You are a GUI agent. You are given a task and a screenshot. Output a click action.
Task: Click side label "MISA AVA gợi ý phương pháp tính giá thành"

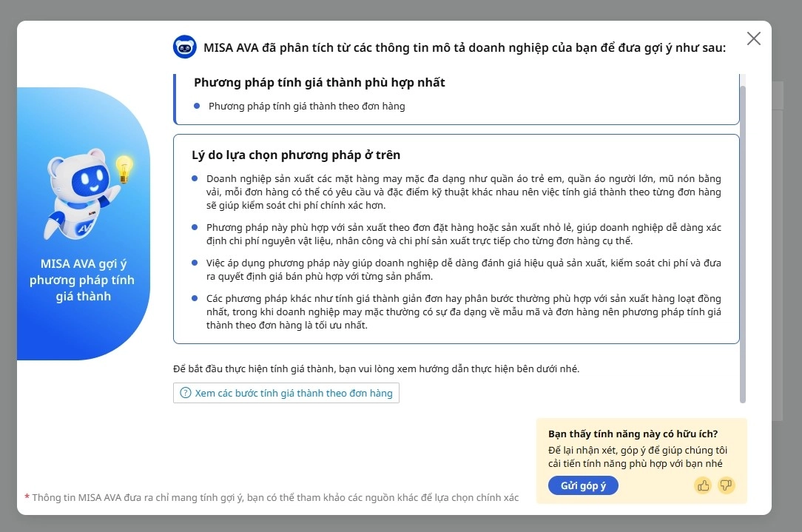(82, 280)
